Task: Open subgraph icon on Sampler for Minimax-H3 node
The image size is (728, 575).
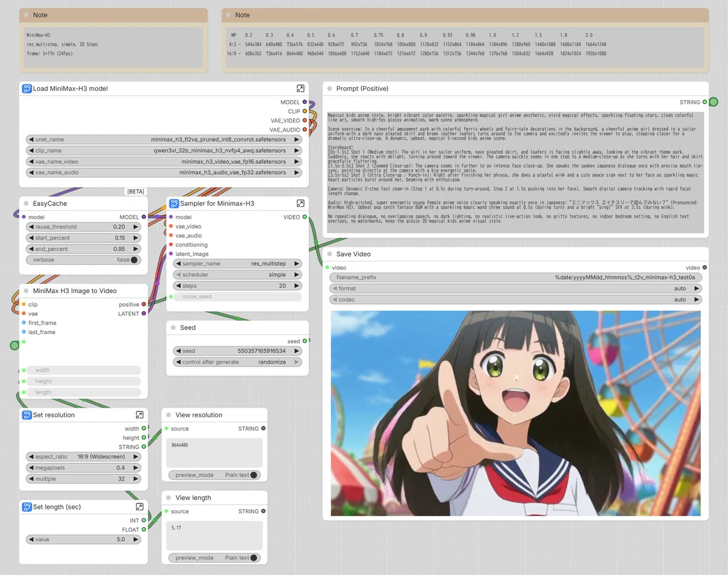Action: pyautogui.click(x=300, y=204)
